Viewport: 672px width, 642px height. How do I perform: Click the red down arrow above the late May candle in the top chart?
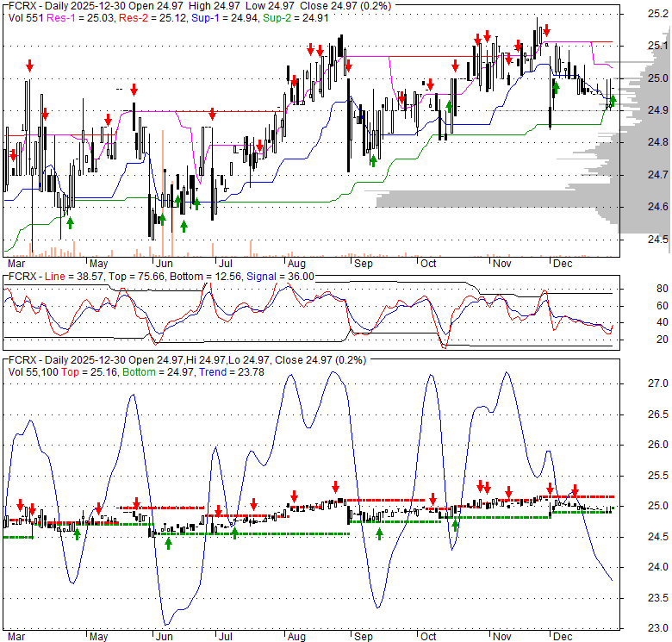134,90
